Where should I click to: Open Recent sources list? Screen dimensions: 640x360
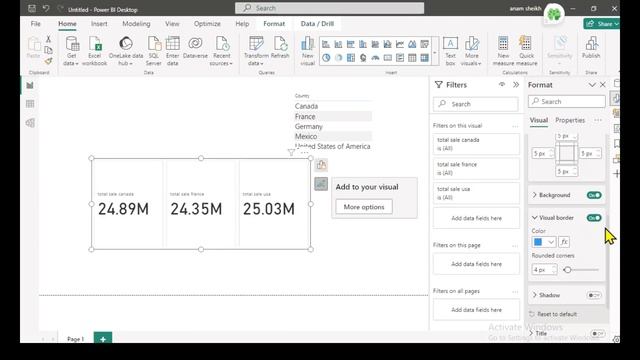click(221, 51)
